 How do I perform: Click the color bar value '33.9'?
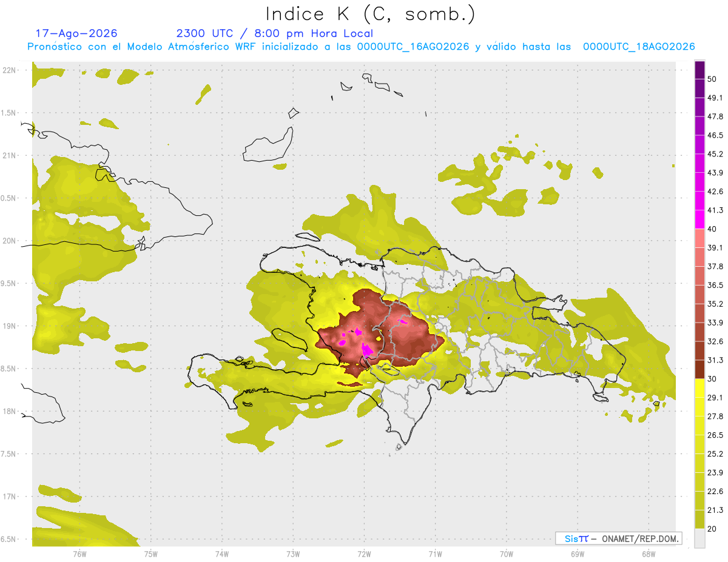coord(715,323)
